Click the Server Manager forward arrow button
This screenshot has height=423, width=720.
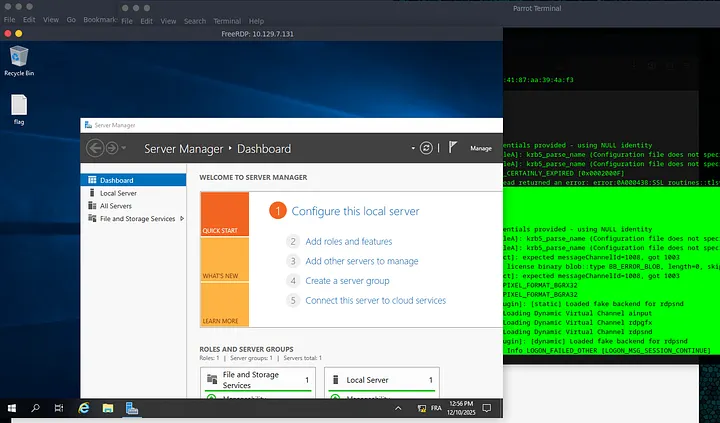point(110,148)
